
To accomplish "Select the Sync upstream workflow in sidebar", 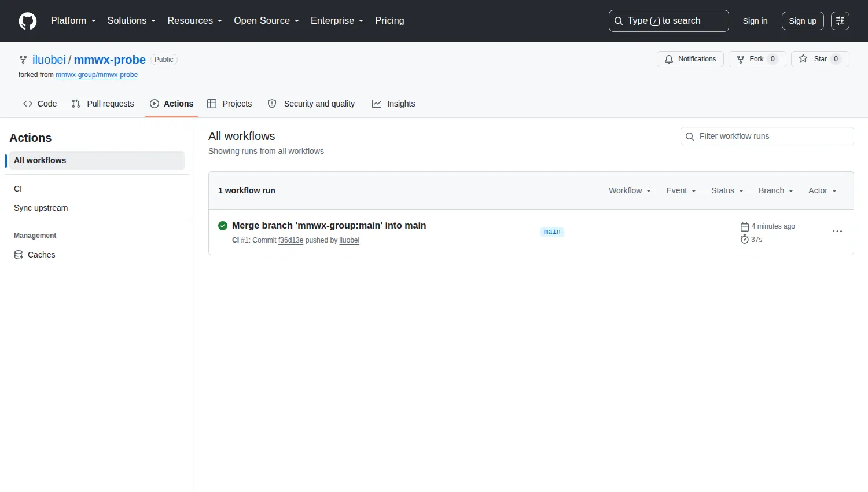I will coord(97,208).
